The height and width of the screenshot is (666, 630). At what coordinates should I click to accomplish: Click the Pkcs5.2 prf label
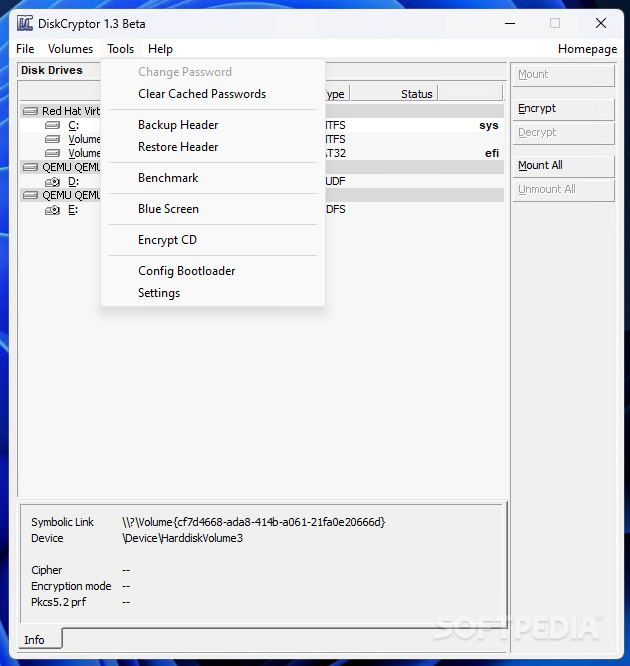click(x=59, y=602)
